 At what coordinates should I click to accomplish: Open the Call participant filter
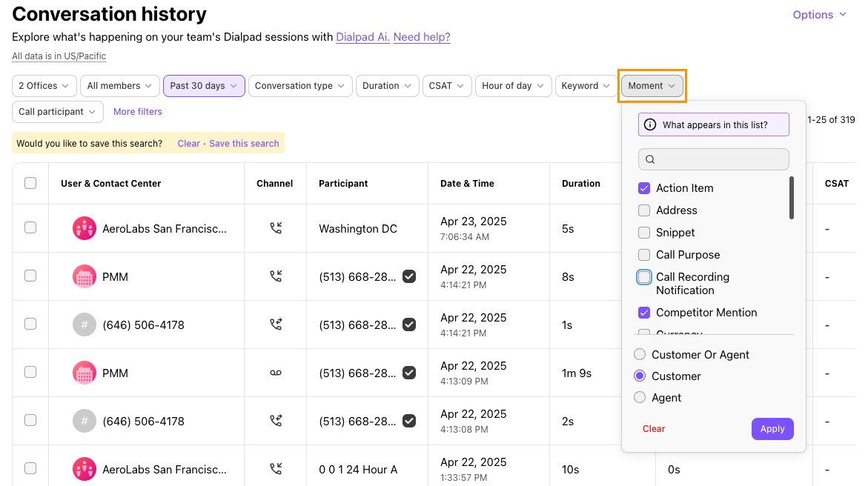(58, 112)
